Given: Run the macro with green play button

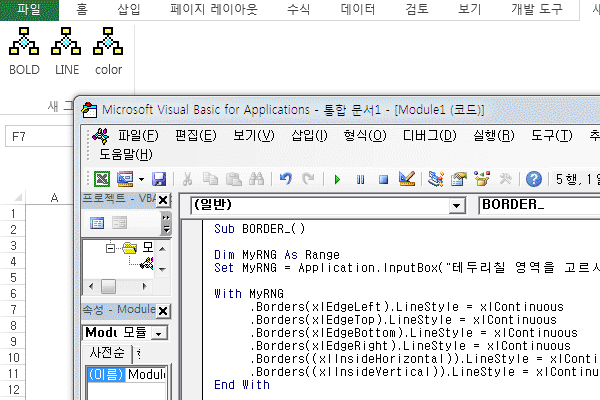Looking at the screenshot, I should click(337, 179).
